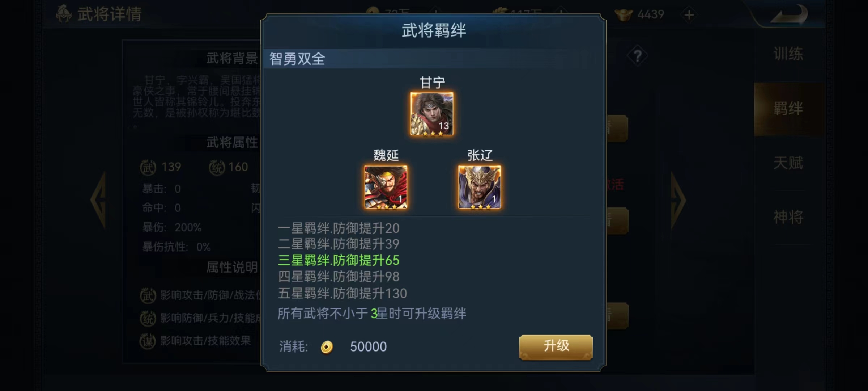Open the 神将 divine general tab
Image resolution: width=868 pixels, height=391 pixels.
[788, 217]
